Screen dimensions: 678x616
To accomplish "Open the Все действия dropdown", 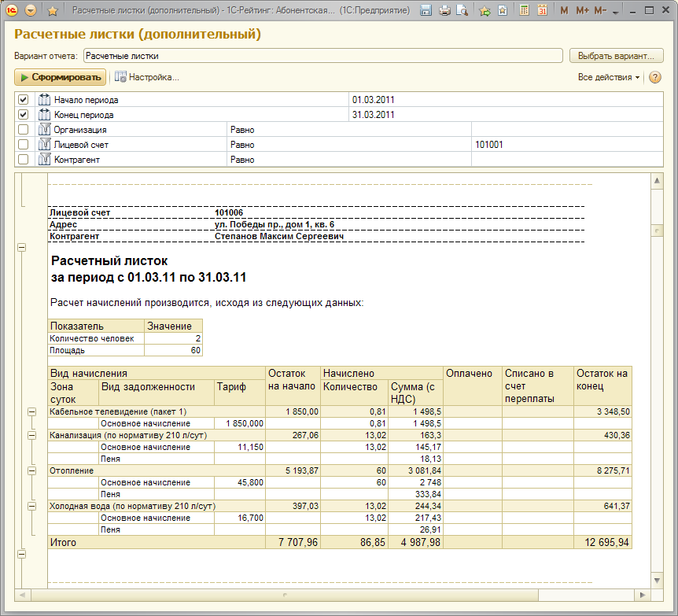I will [x=609, y=77].
